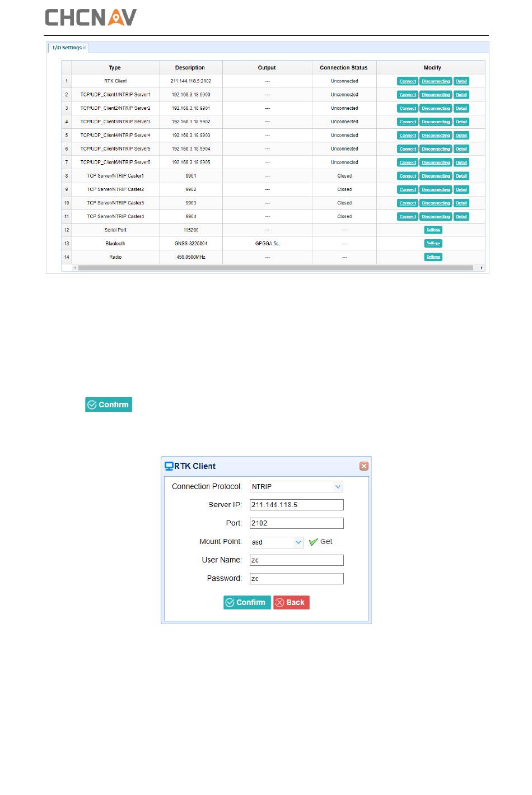Close the I/O Settings tab
The height and width of the screenshot is (795, 532).
(85, 48)
